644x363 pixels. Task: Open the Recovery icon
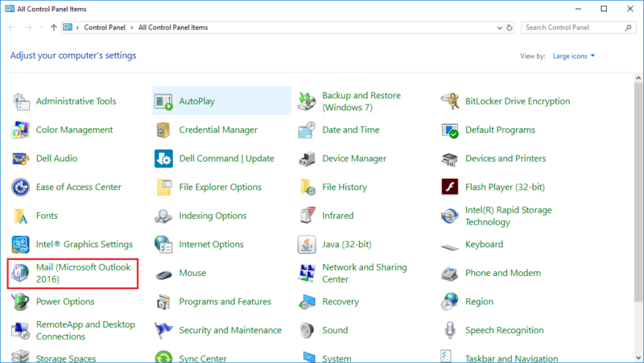(x=307, y=302)
